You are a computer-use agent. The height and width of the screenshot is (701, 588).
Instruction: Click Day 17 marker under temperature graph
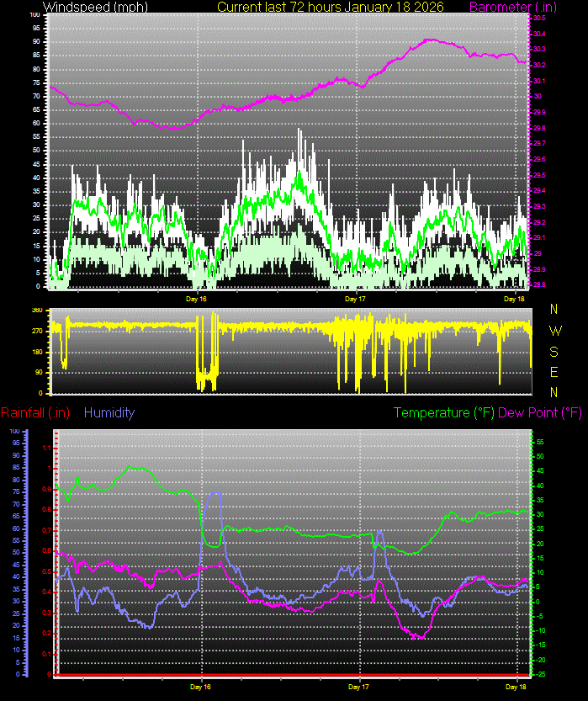tap(360, 687)
